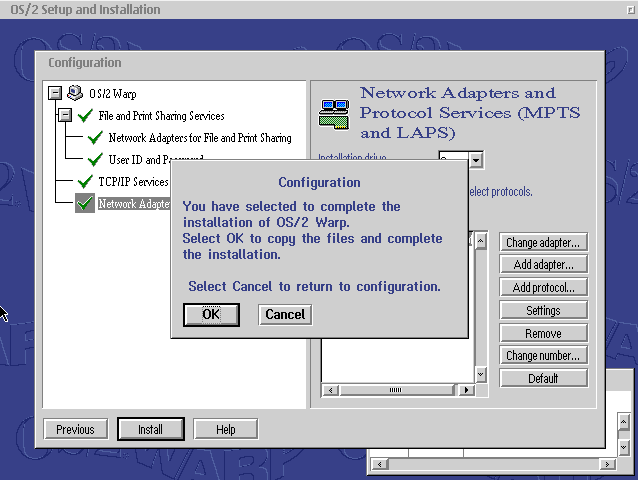Click the OS/2 Warp computer icon
The height and width of the screenshot is (480, 638).
[75, 93]
